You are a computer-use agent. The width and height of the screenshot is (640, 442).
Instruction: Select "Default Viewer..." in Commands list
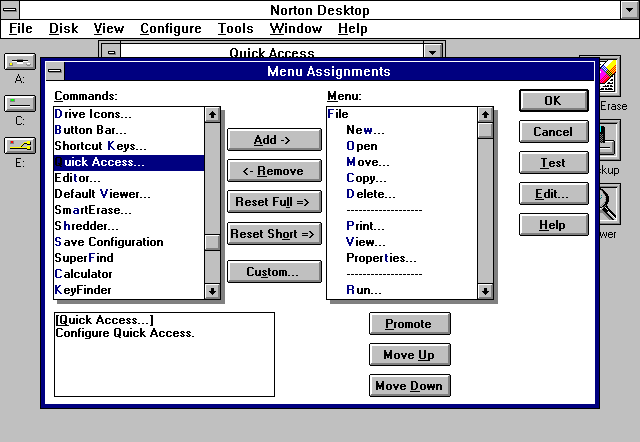(129, 194)
